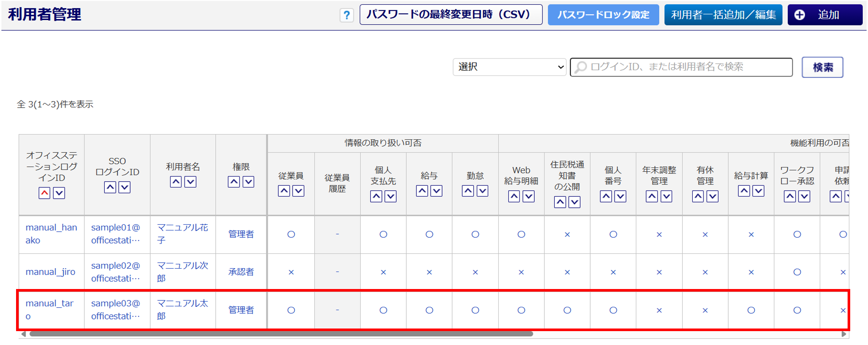Open the 選択 filter dropdown

(510, 67)
